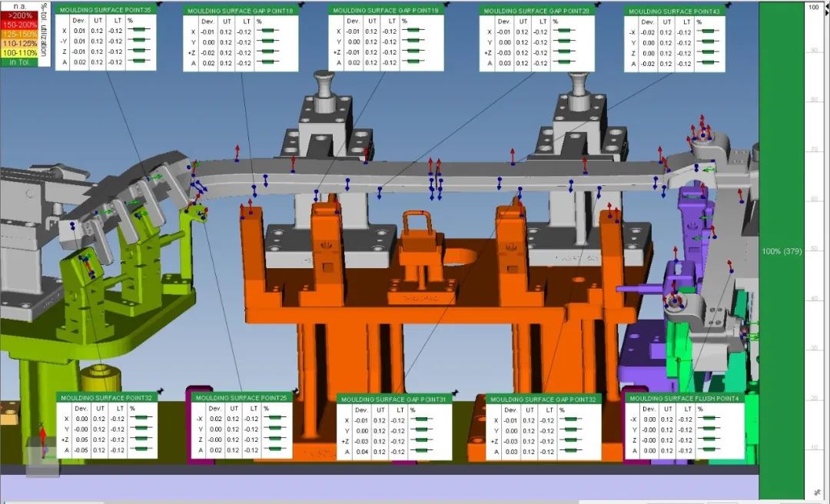Click the '%' column header in GAP POINT20
The width and height of the screenshot is (830, 504).
(556, 22)
